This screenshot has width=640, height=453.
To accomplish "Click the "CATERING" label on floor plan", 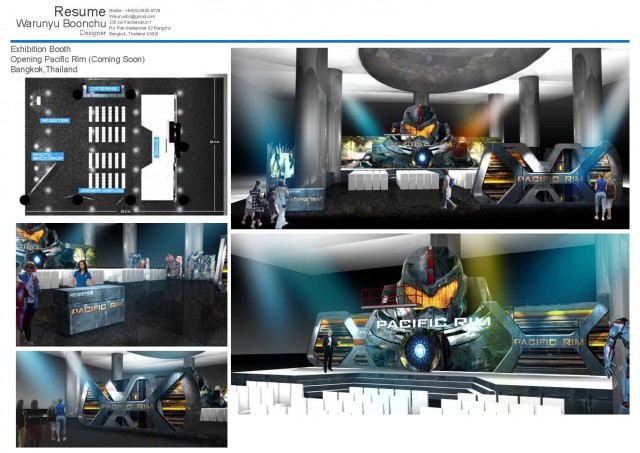I will point(104,89).
